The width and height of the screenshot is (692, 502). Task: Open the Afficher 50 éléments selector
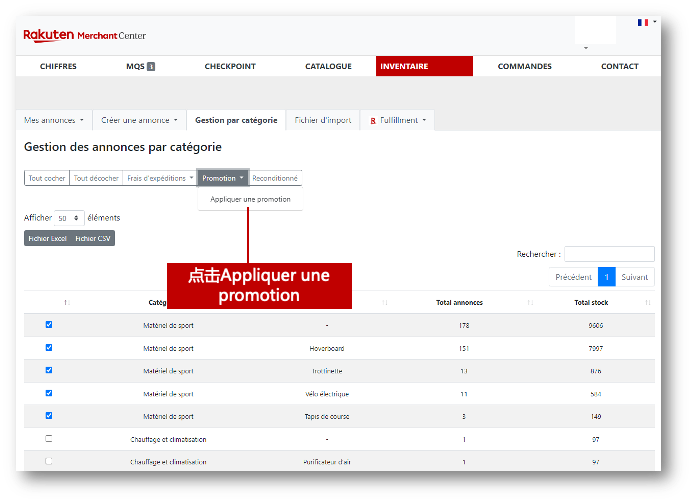click(70, 217)
